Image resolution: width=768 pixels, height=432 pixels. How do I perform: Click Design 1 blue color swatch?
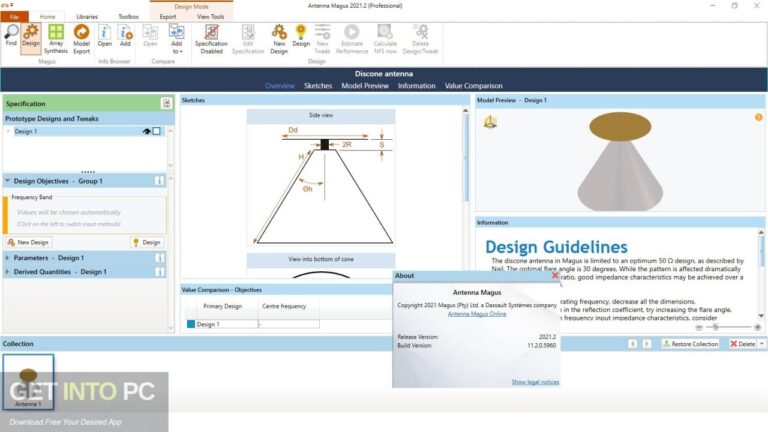coord(191,324)
